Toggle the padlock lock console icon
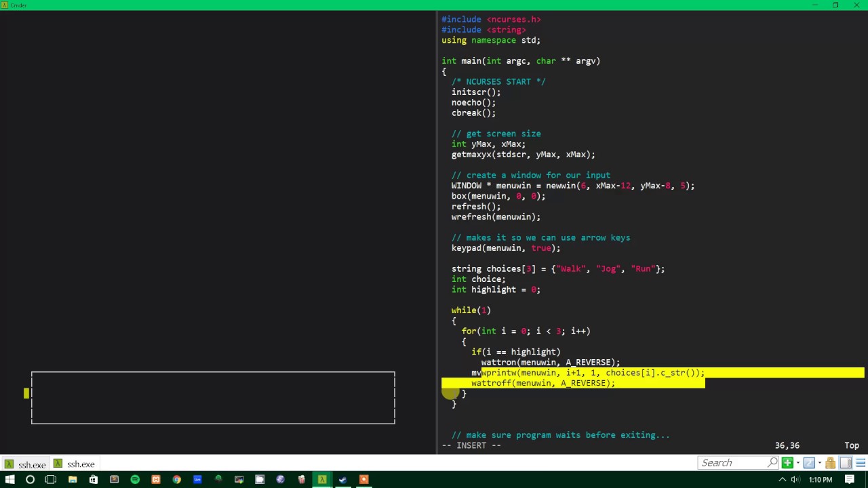The image size is (868, 488). click(x=830, y=463)
